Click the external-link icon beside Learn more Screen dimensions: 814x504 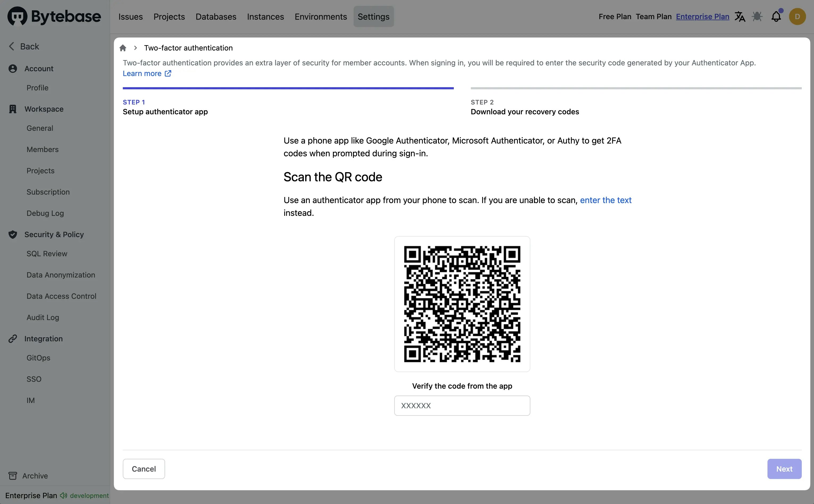(168, 73)
